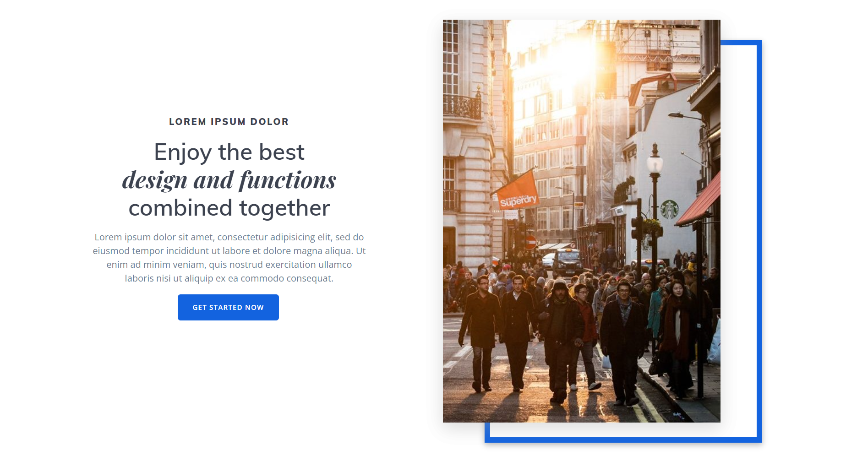This screenshot has width=868, height=461.
Task: Click the Lorem ipsum description paragraph
Action: [x=229, y=258]
